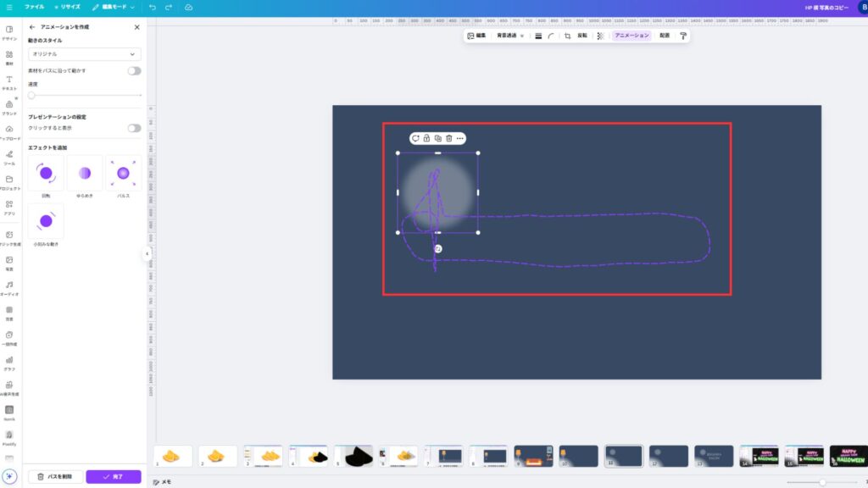Click the 完了 (done) button

pos(113,477)
